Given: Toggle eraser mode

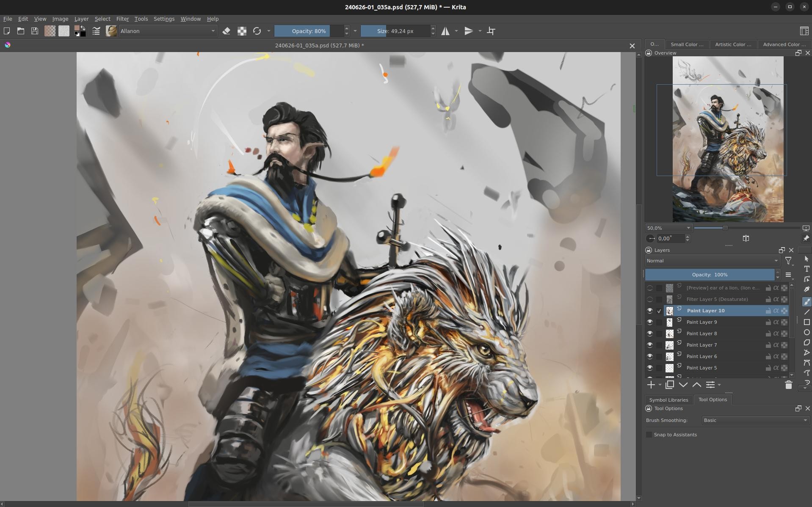Looking at the screenshot, I should click(226, 31).
